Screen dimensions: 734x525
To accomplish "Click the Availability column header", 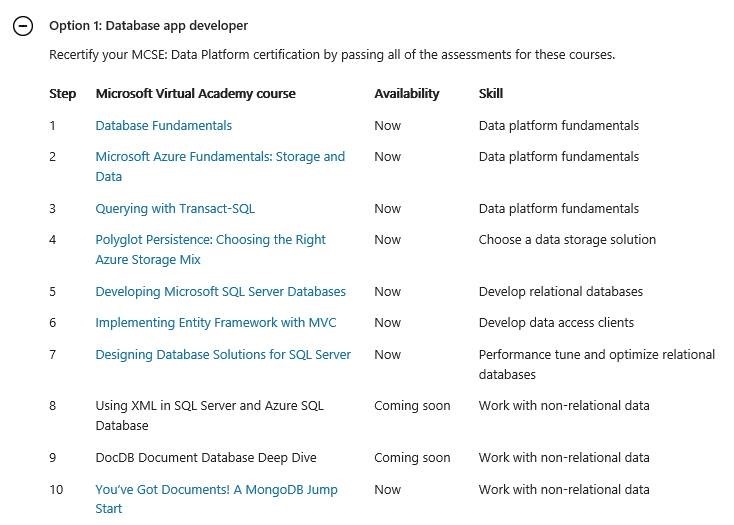I will [407, 94].
